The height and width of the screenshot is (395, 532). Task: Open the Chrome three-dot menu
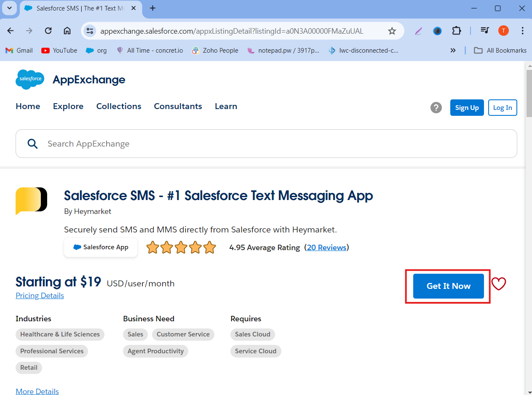(522, 31)
